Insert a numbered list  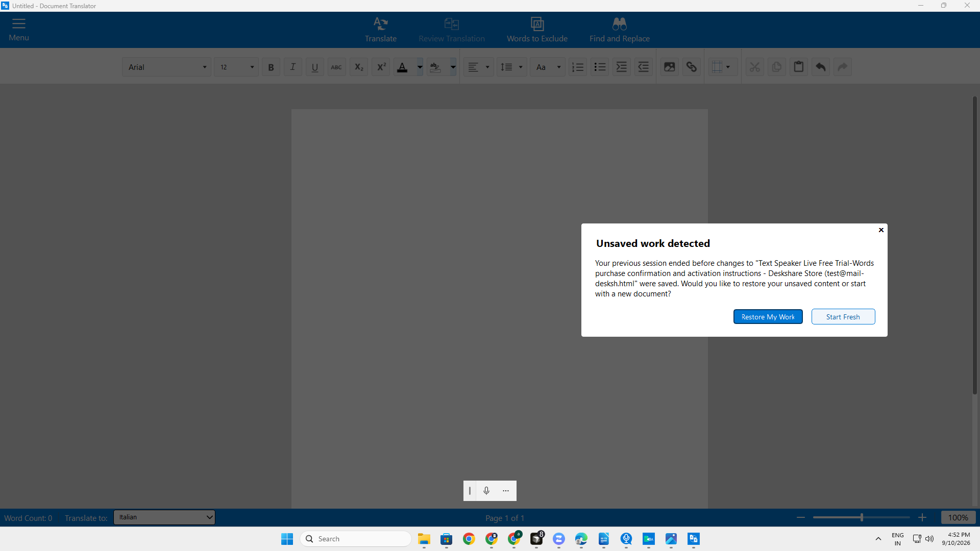[x=578, y=67]
